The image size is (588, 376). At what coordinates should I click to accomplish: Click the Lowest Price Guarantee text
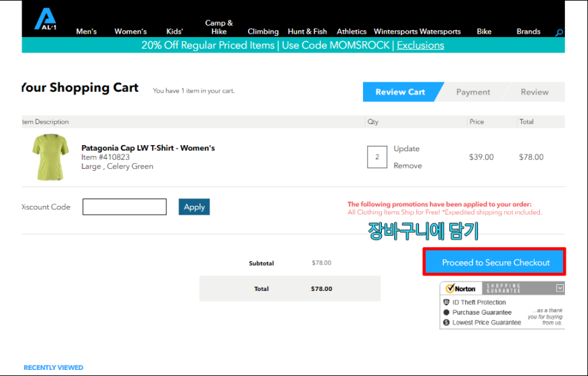tap(487, 323)
